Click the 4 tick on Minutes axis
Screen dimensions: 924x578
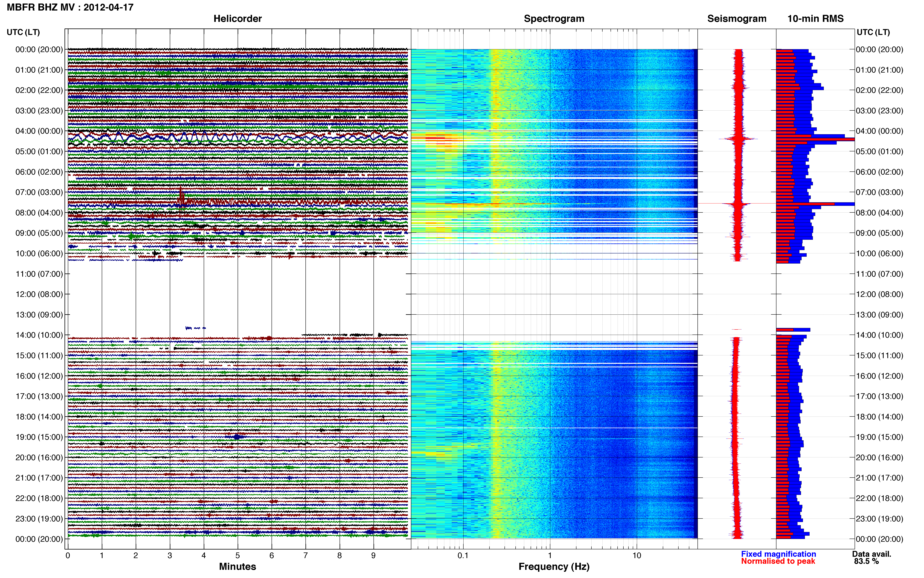tap(204, 556)
